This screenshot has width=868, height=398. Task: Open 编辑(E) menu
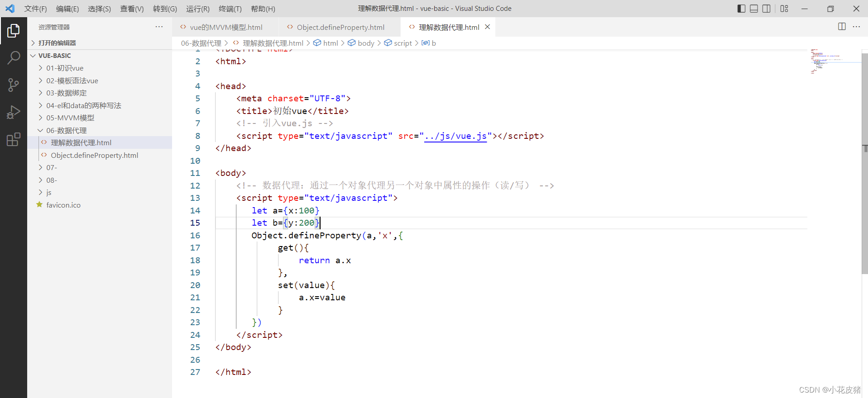tap(67, 9)
